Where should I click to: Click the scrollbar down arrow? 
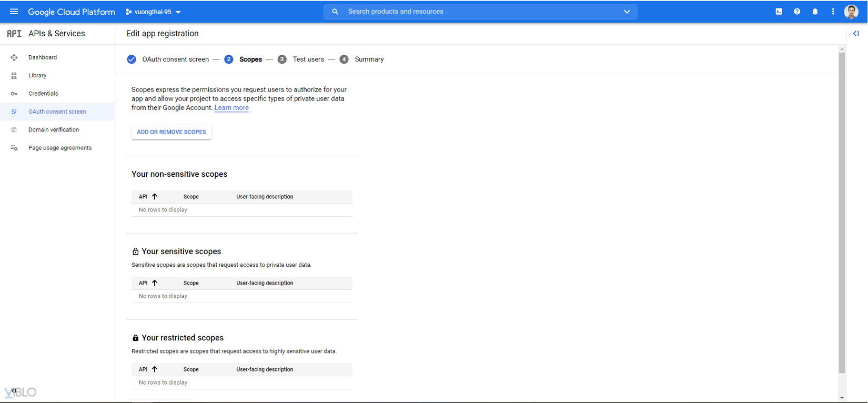(x=842, y=398)
